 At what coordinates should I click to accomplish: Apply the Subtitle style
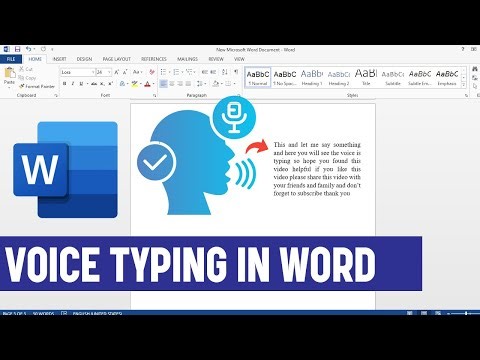point(393,77)
